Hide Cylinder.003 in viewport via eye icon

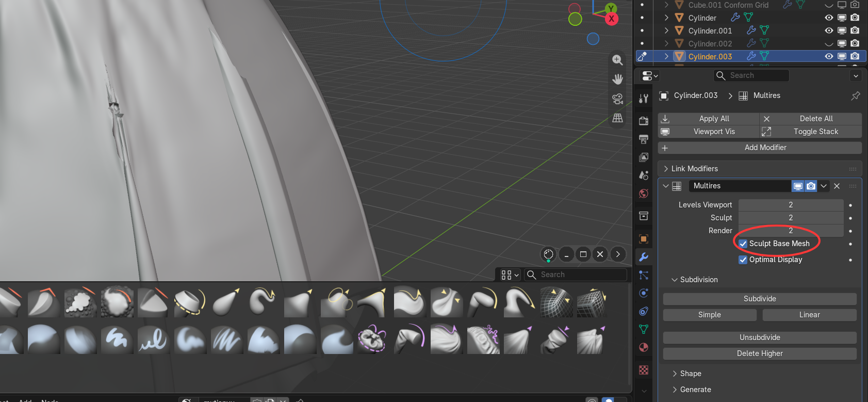click(829, 56)
